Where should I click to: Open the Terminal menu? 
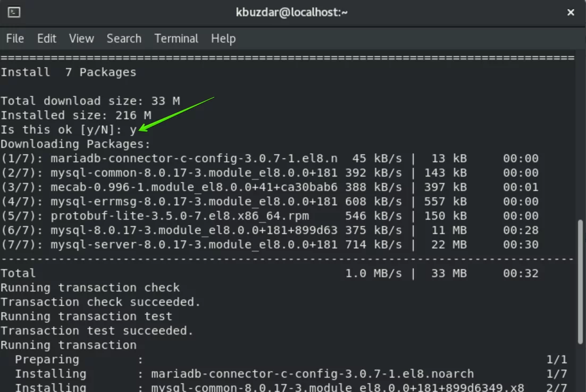(x=176, y=38)
